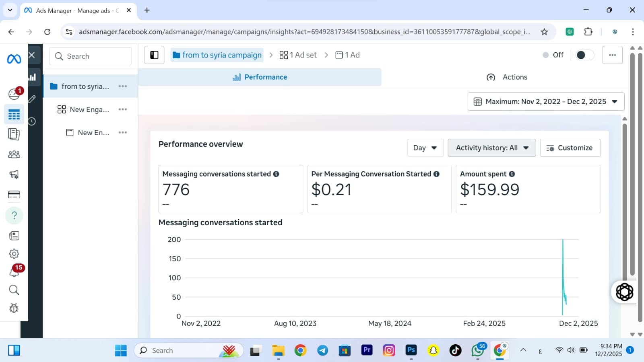Switch to the Performance tab
This screenshot has height=362, width=644.
pos(260,77)
